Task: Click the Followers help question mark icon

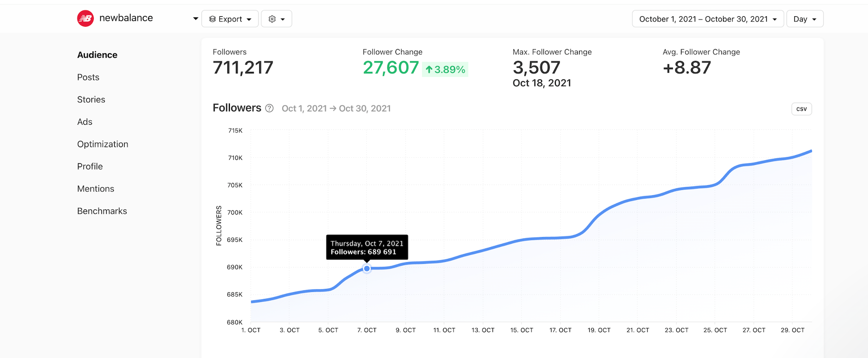Action: click(269, 108)
